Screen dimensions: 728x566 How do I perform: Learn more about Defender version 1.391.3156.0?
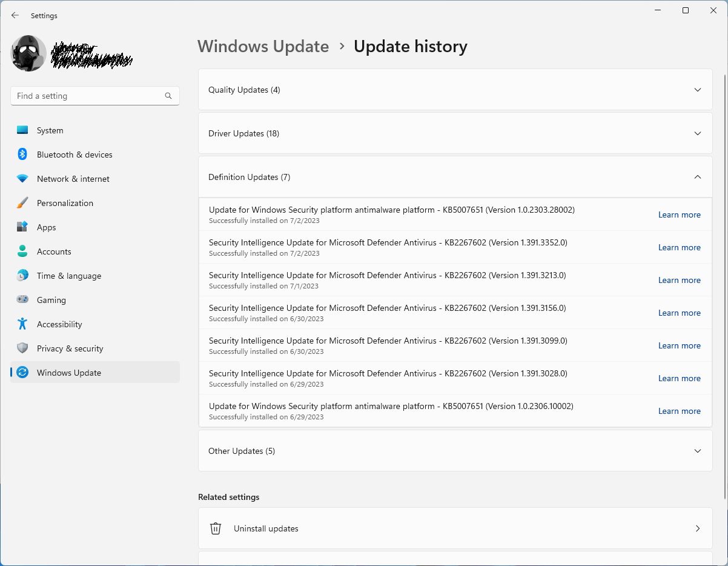pyautogui.click(x=680, y=313)
